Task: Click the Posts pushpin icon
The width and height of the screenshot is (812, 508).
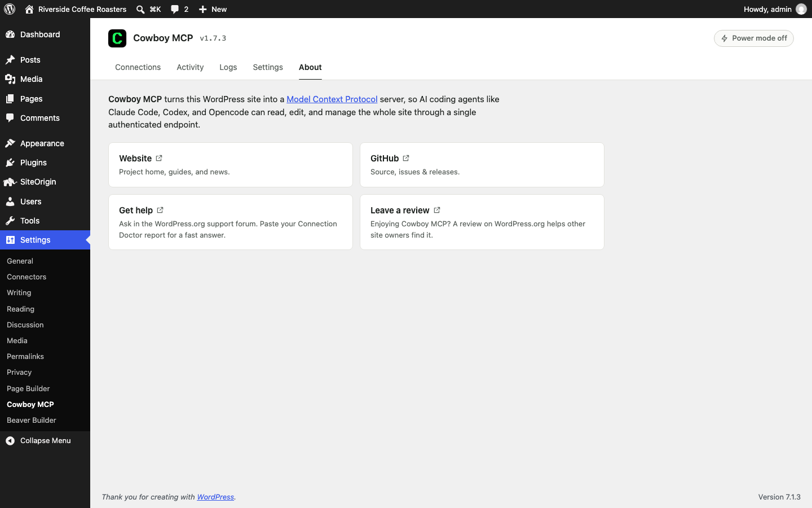Action: [x=10, y=60]
